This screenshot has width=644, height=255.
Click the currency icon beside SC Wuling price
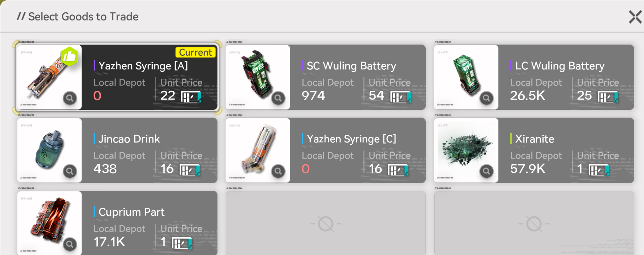(x=401, y=97)
